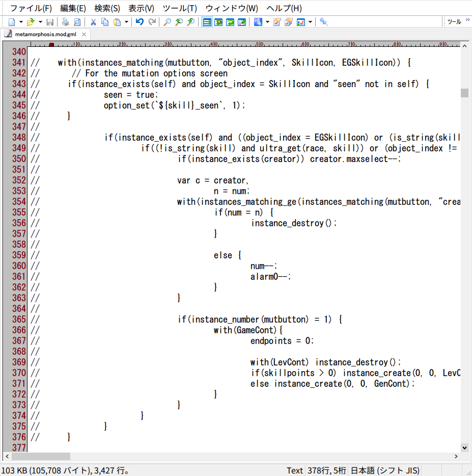The image size is (472, 476).
Task: Click the Print icon
Action: (66, 22)
